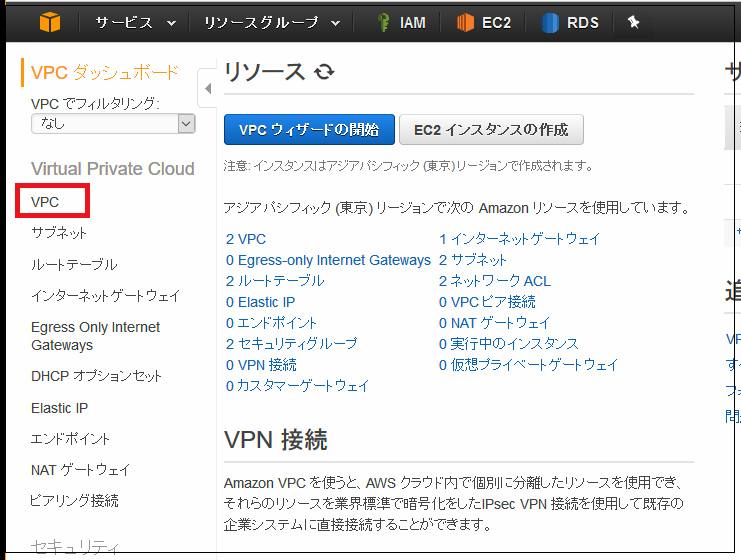This screenshot has height=560, width=741.
Task: Click the 0 NAT ゲートウェイ link
Action: pos(494,323)
